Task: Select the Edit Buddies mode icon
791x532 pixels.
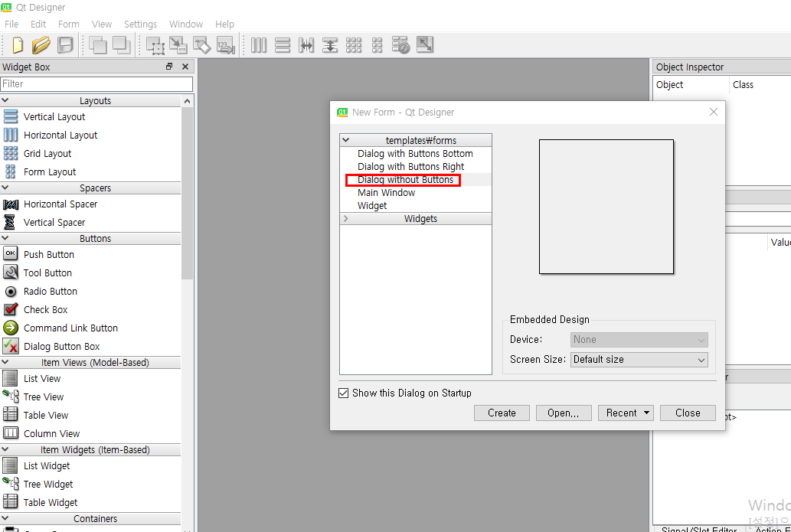Action: coord(202,45)
